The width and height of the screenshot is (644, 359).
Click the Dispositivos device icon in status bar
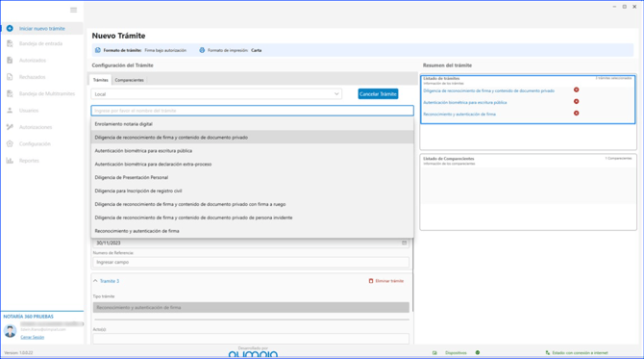point(434,353)
